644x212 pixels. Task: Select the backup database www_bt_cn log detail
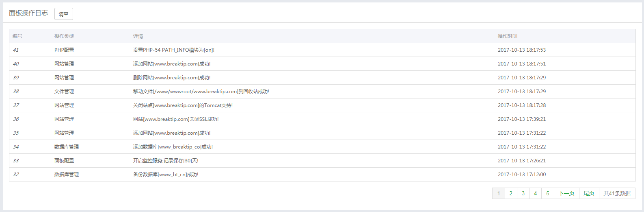point(166,175)
